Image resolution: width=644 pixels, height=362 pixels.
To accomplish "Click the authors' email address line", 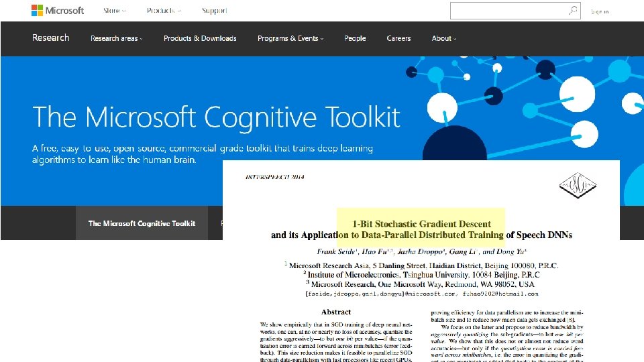I will pos(421,294).
